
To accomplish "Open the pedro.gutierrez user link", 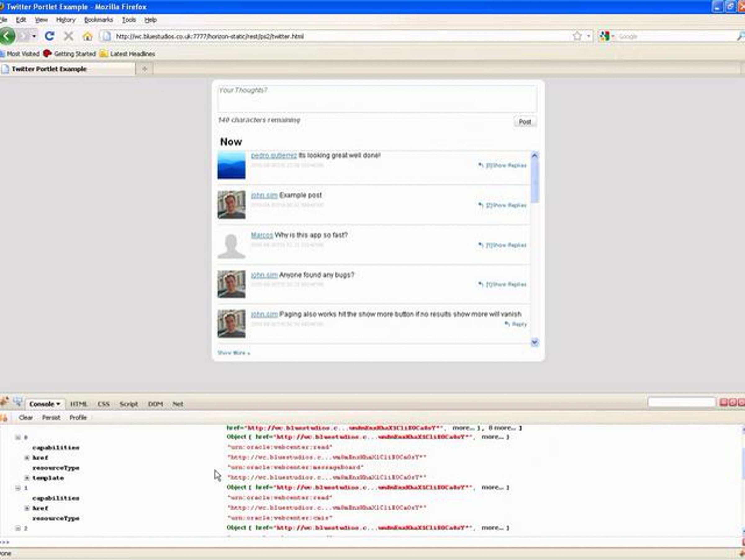I will pyautogui.click(x=274, y=155).
